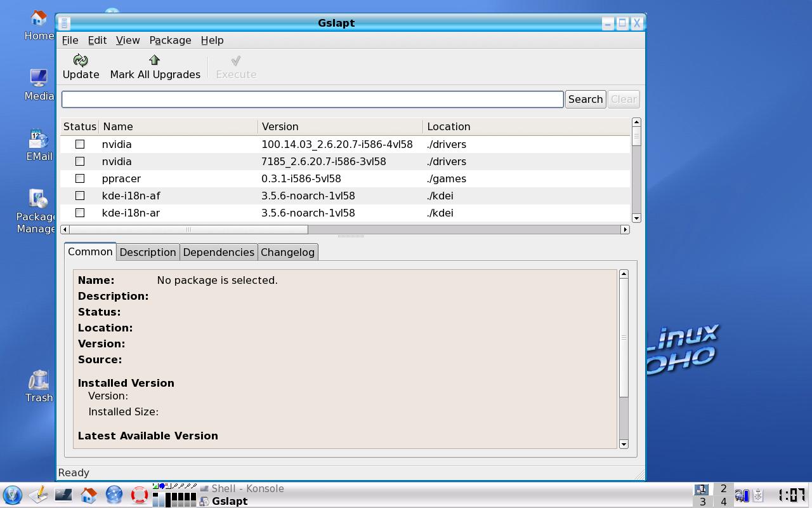The image size is (812, 508).
Task: Click the Search button
Action: pos(585,99)
